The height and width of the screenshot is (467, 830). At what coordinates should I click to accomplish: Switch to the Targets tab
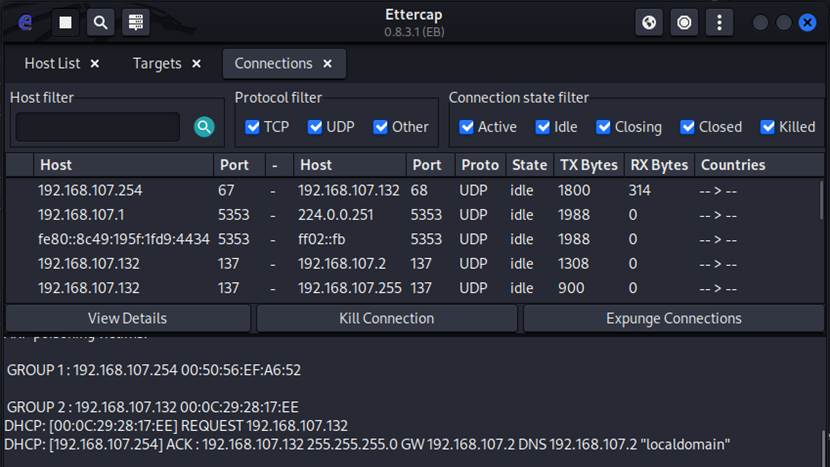click(157, 64)
